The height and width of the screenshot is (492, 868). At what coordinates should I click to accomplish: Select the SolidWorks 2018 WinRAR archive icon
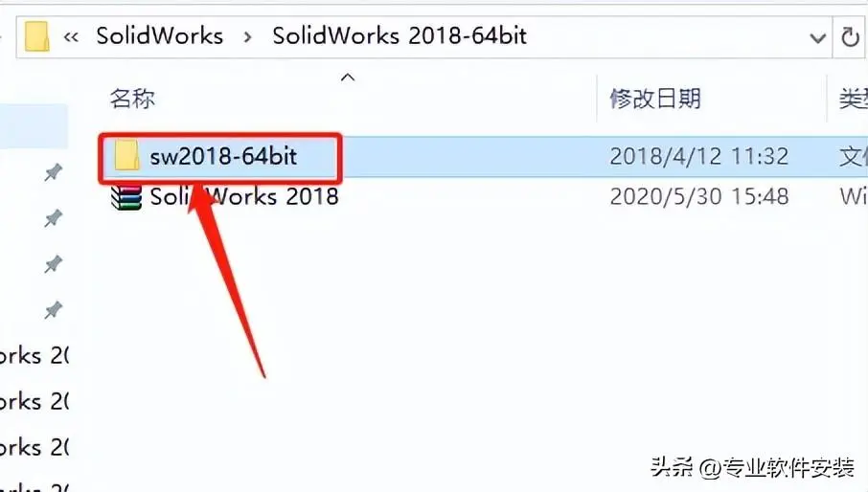click(126, 197)
